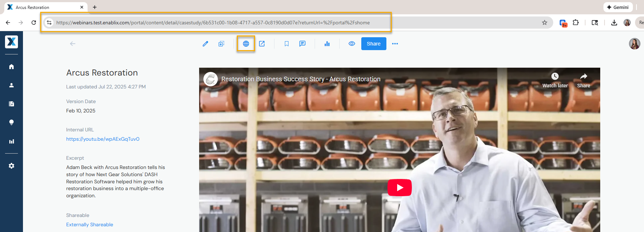Viewport: 644px width, 232px height.
Task: Toggle the eye preview icon
Action: 352,44
